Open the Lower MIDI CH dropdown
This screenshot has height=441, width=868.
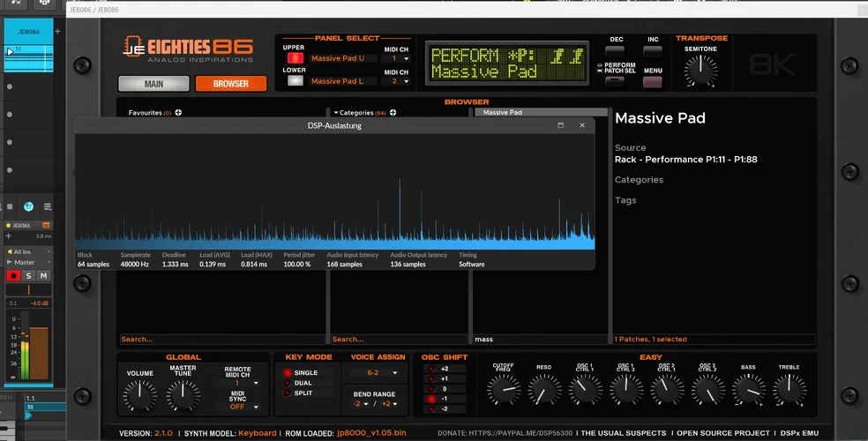pyautogui.click(x=397, y=81)
